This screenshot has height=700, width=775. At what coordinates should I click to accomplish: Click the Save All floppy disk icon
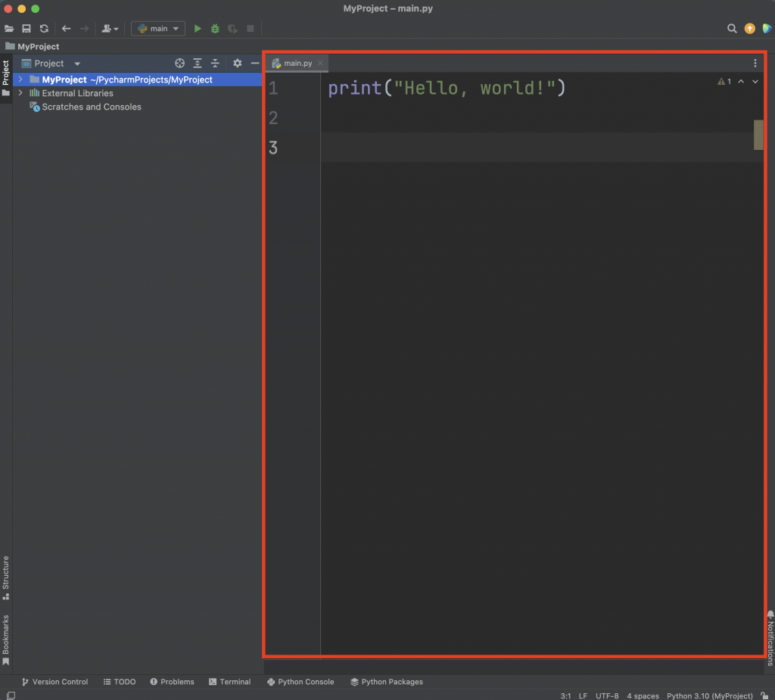pyautogui.click(x=26, y=29)
